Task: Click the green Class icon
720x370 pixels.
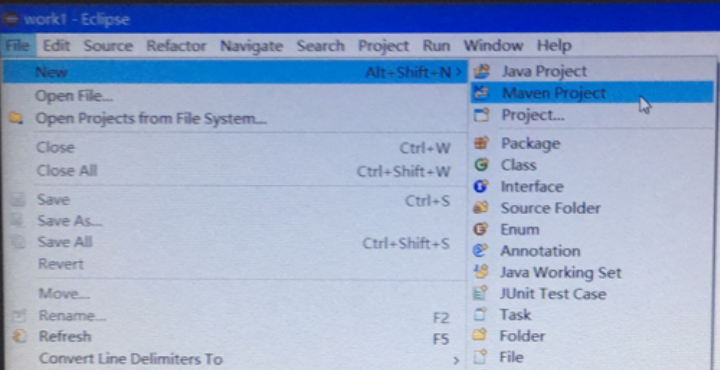Action: [481, 165]
